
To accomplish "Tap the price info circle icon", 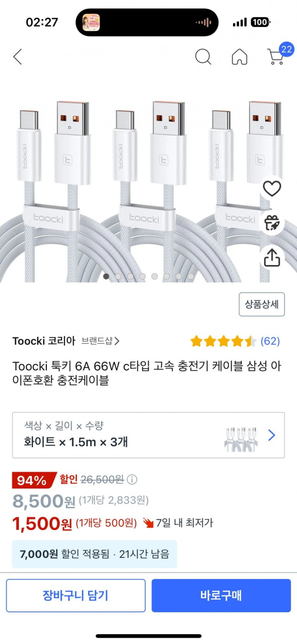I will click(x=132, y=480).
